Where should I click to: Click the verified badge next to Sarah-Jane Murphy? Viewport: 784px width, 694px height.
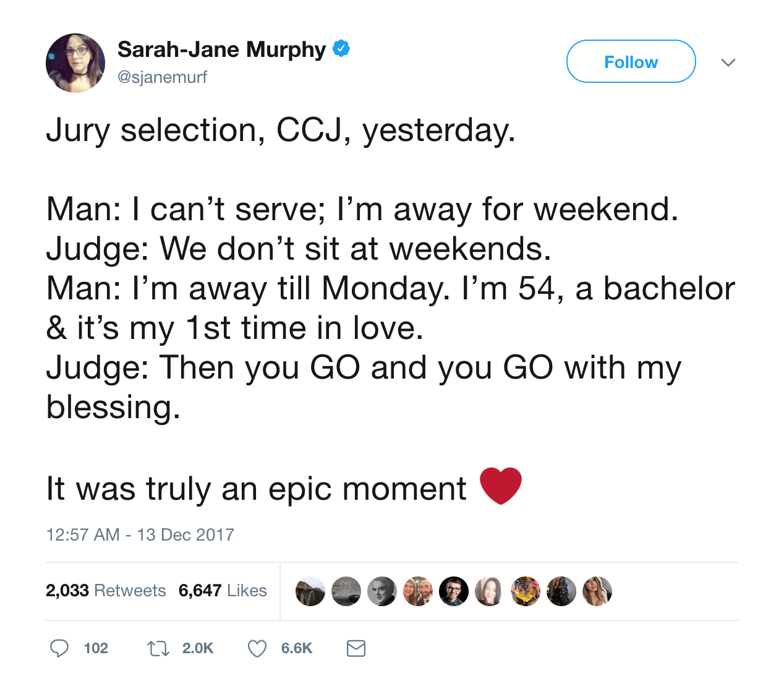pos(342,48)
